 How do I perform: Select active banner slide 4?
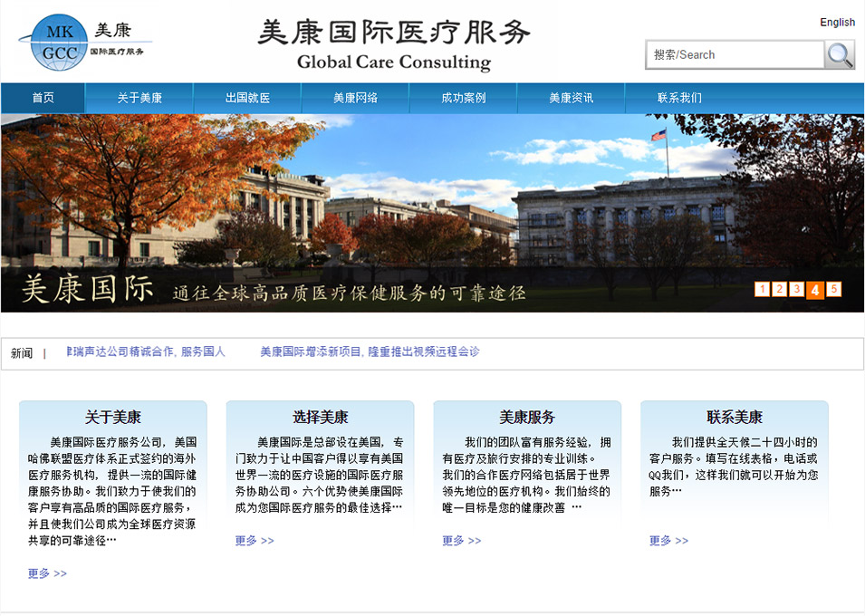pos(815,290)
